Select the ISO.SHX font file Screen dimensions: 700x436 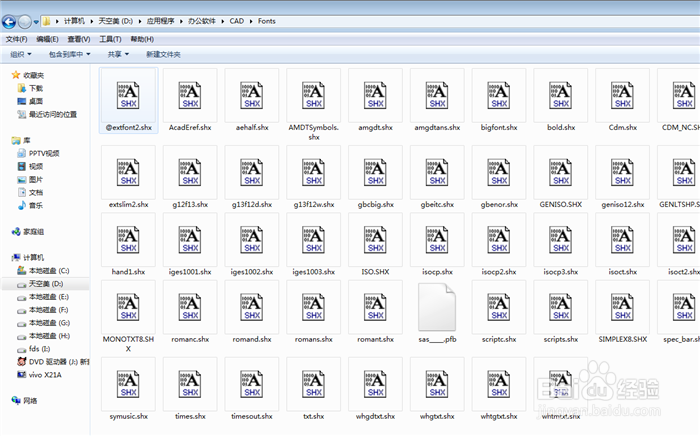click(x=375, y=245)
